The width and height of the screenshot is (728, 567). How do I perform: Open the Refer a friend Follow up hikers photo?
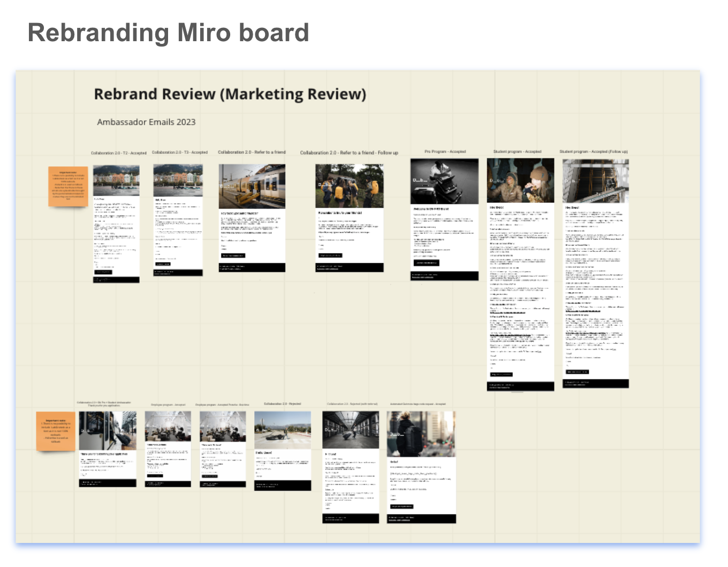350,186
